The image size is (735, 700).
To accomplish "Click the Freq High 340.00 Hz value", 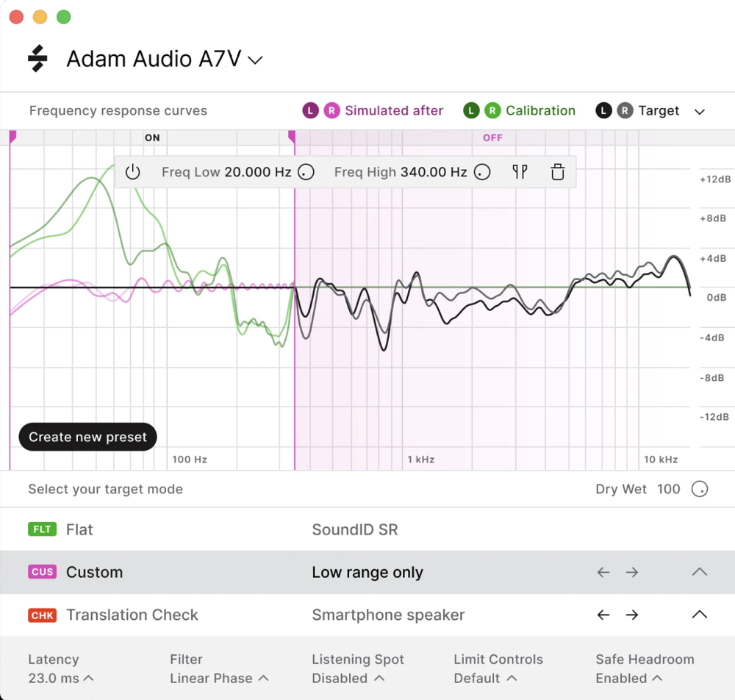I will 434,172.
